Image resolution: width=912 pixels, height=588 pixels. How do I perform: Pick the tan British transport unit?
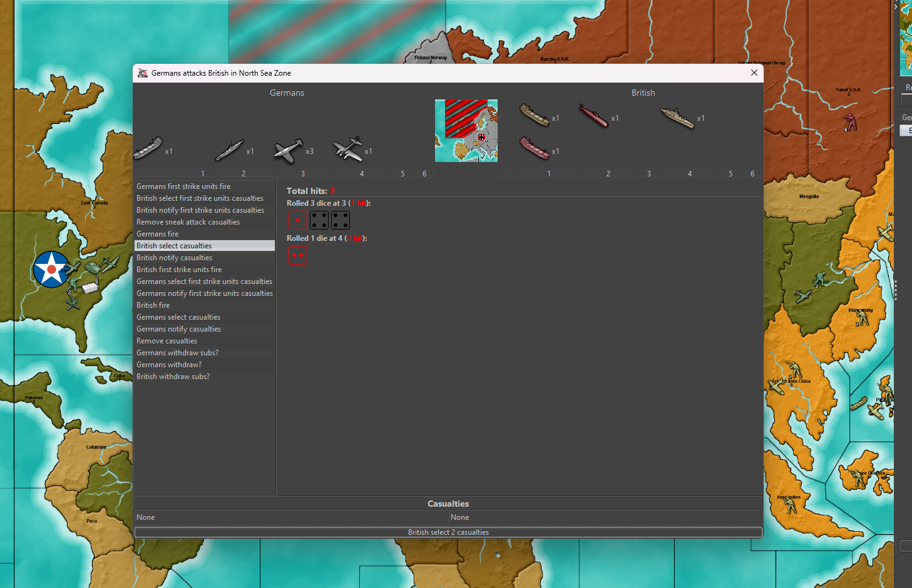coord(535,115)
